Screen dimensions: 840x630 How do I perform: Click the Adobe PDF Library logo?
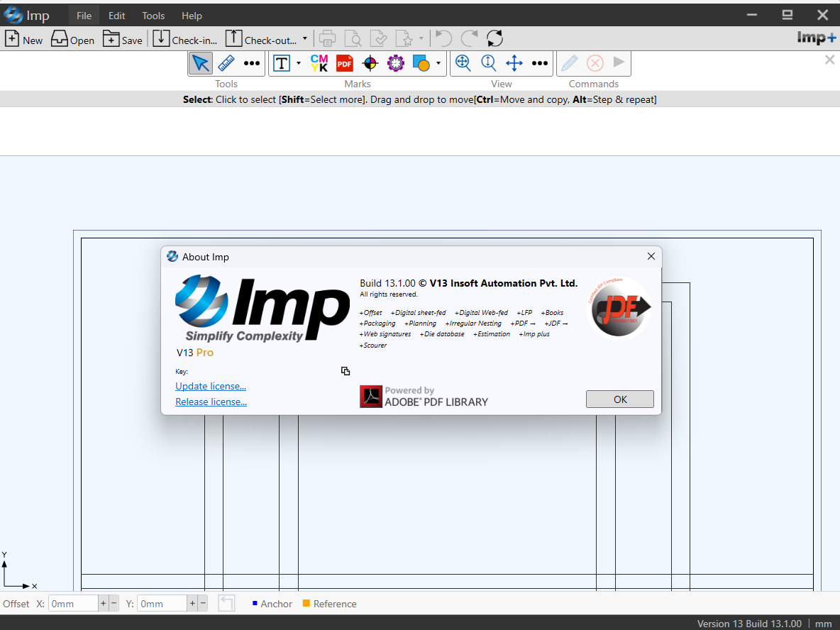click(x=424, y=397)
